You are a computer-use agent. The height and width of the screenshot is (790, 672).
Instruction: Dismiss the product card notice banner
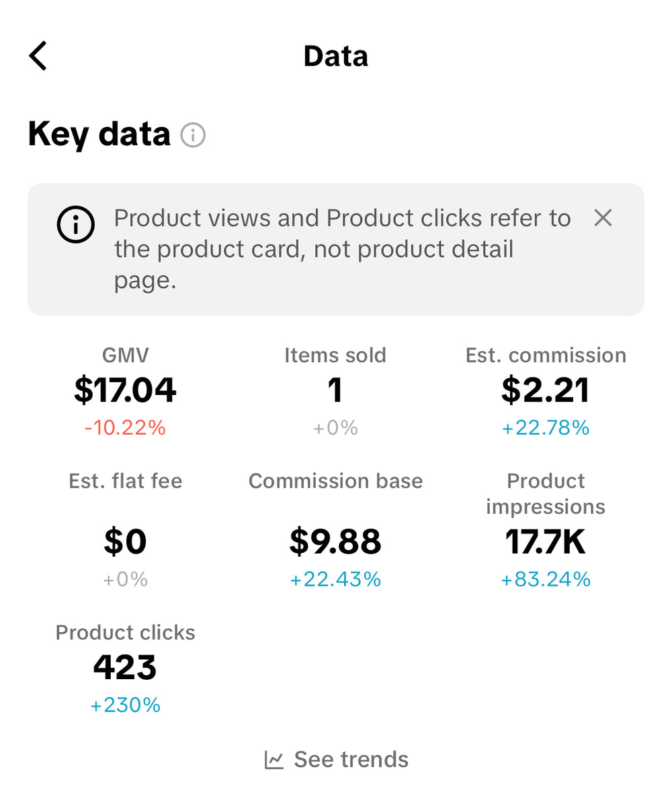(x=603, y=218)
